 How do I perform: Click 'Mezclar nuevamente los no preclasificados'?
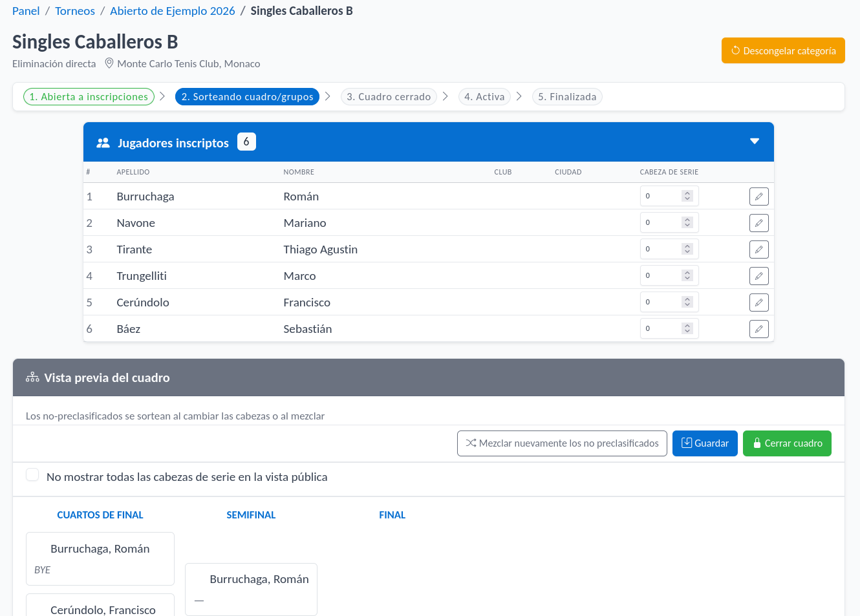[x=562, y=443]
